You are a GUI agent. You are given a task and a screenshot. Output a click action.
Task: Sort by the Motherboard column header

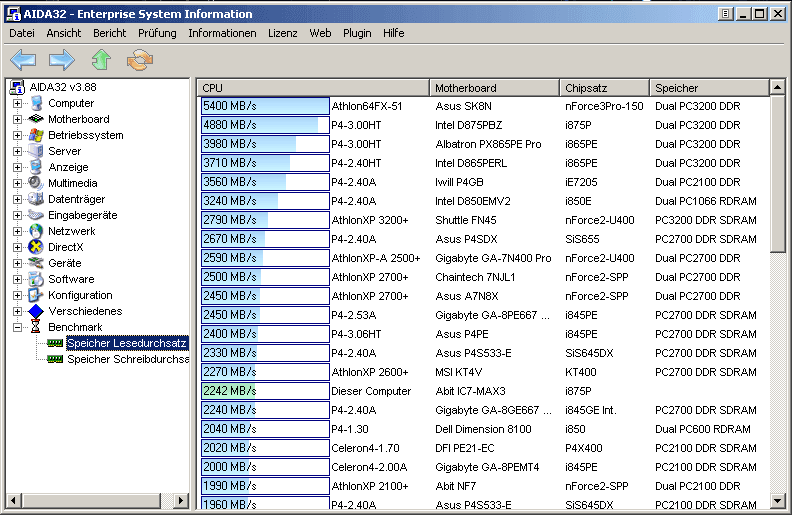pyautogui.click(x=494, y=88)
